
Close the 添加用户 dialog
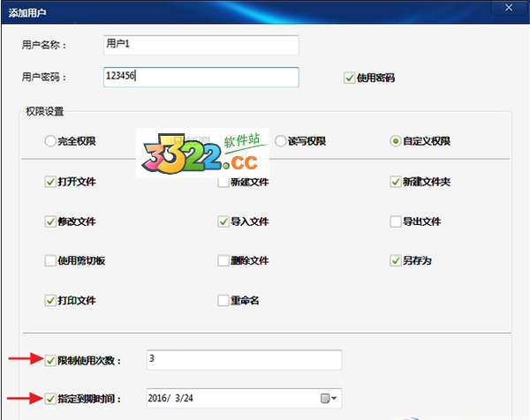[x=509, y=7]
